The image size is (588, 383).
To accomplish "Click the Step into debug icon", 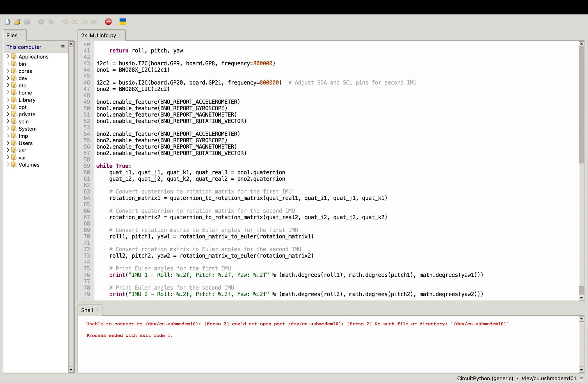I will point(75,22).
